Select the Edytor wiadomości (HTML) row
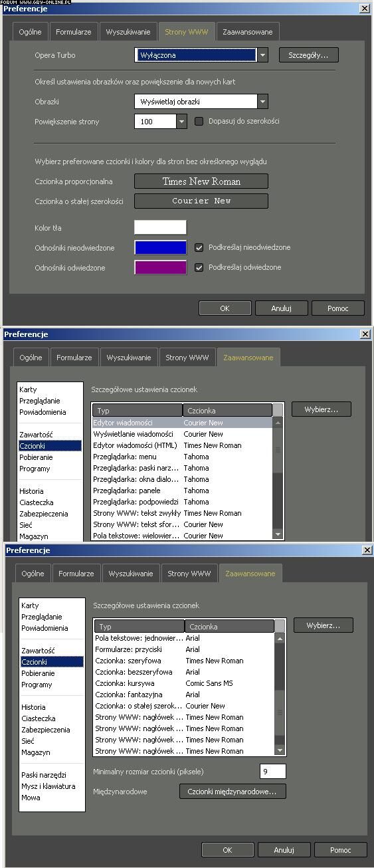This screenshot has width=374, height=868. pos(182,445)
